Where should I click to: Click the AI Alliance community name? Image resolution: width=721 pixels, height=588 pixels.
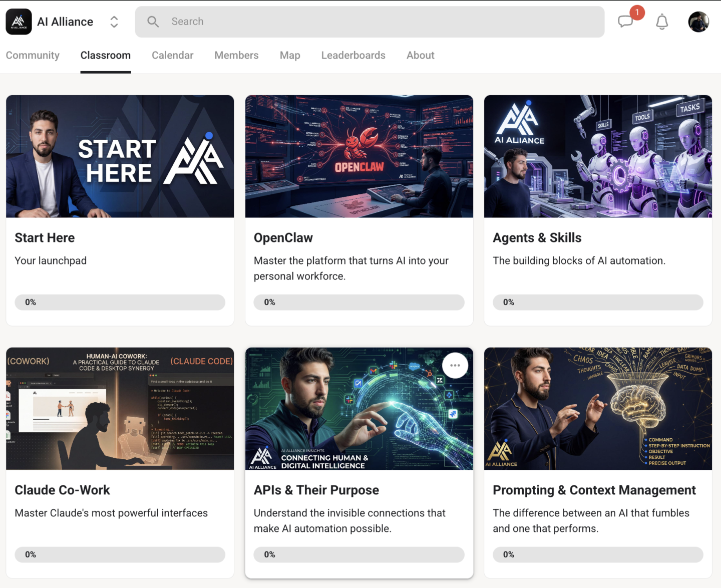(x=65, y=22)
